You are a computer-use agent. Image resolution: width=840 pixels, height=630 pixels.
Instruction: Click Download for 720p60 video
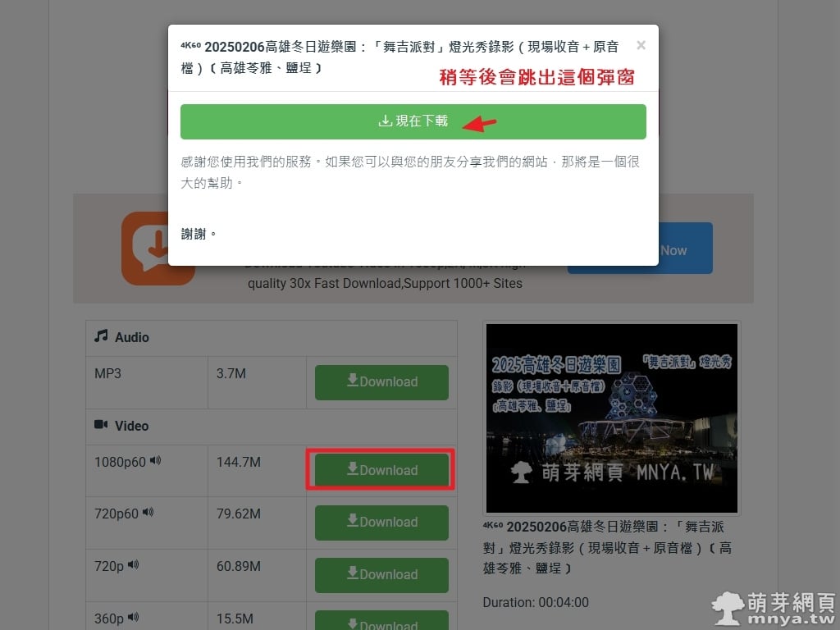(x=381, y=523)
